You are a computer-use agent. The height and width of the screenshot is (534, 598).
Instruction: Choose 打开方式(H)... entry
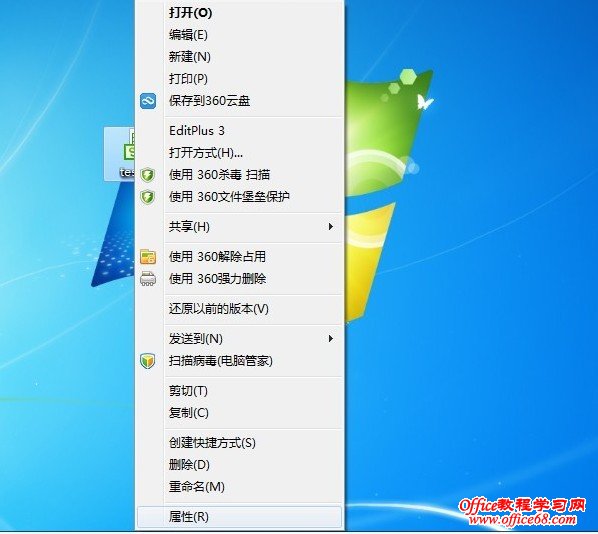pos(240,153)
